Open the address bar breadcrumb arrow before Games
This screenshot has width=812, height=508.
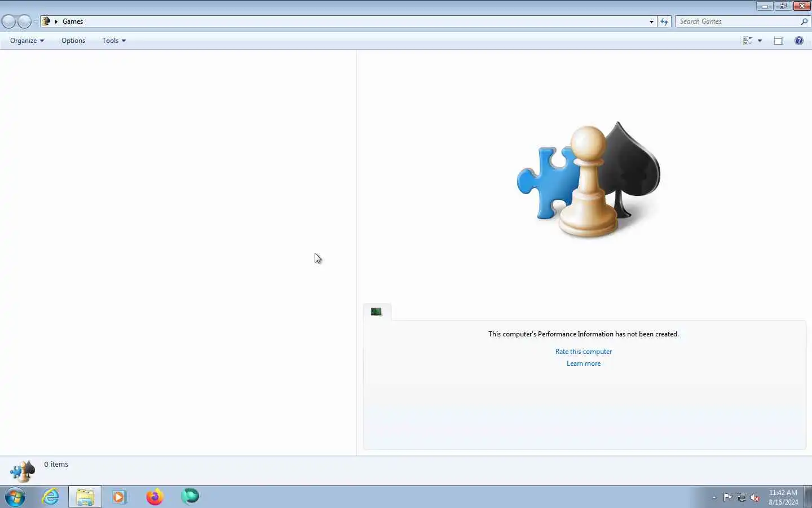click(56, 21)
